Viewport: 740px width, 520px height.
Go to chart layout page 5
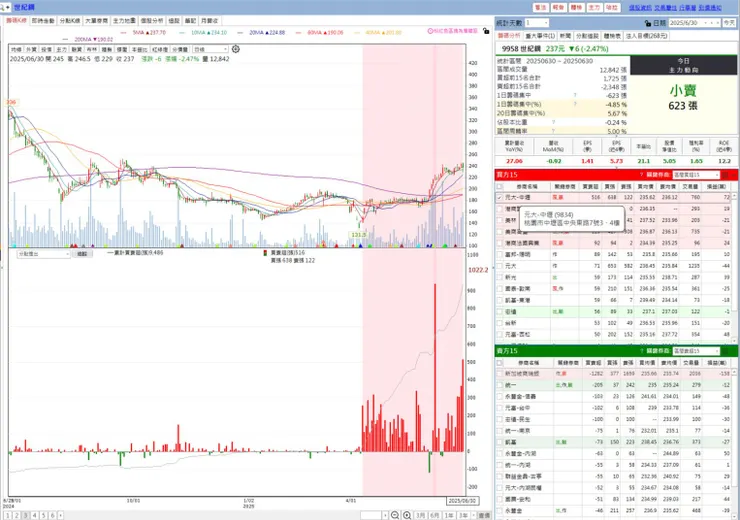pos(43,515)
